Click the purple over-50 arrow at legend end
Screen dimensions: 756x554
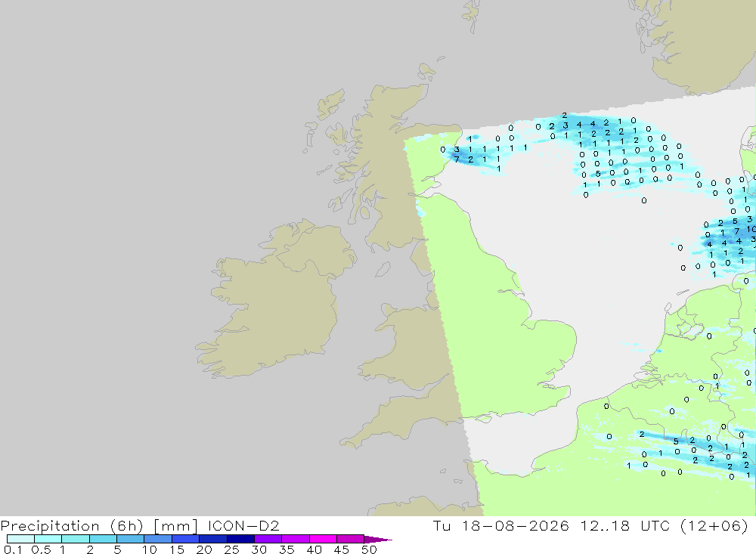tap(377, 540)
